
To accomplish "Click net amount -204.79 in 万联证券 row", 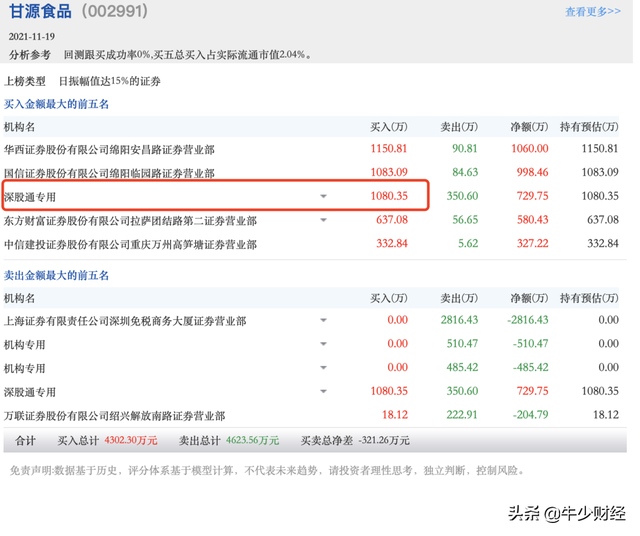I will tap(531, 415).
